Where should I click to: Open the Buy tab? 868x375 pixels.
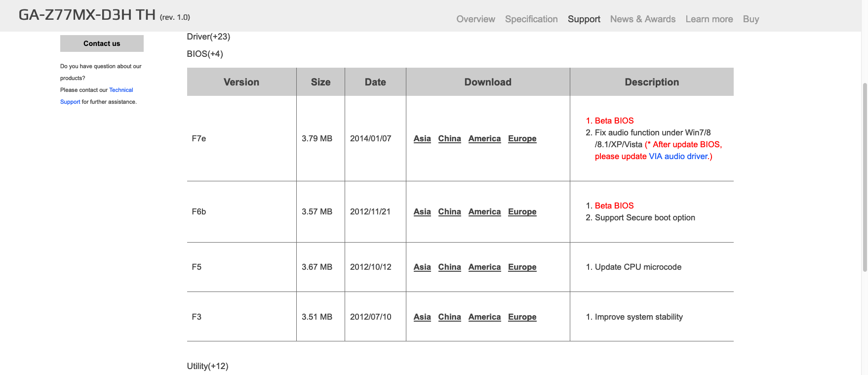[x=750, y=19]
